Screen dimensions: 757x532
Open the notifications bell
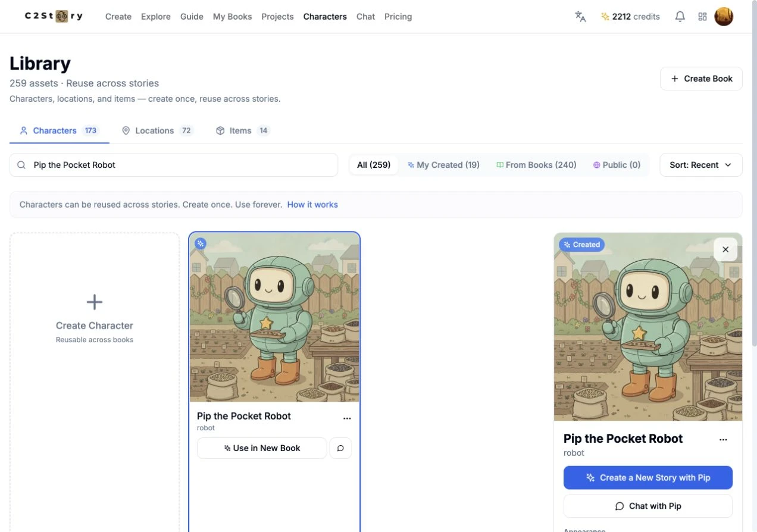(x=680, y=17)
